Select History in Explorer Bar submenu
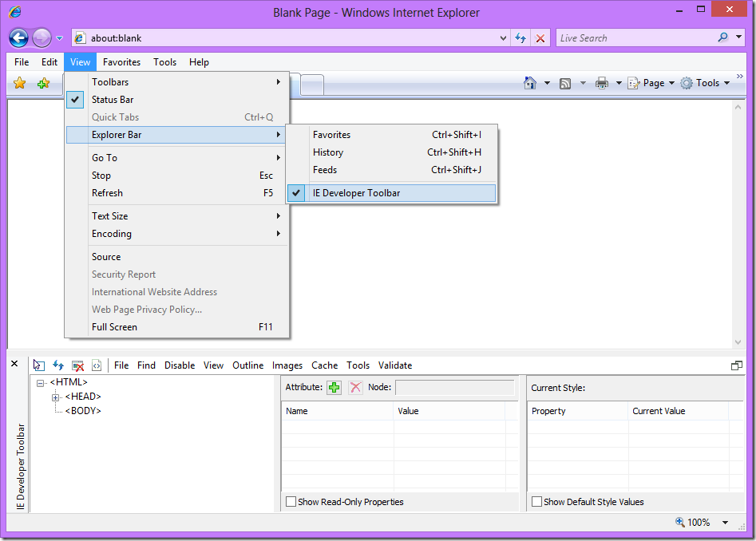756x541 pixels. [391, 152]
